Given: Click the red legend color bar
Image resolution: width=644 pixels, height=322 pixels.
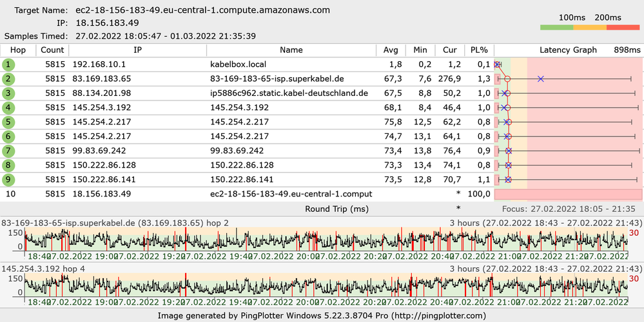Looking at the screenshot, I should (x=623, y=27).
